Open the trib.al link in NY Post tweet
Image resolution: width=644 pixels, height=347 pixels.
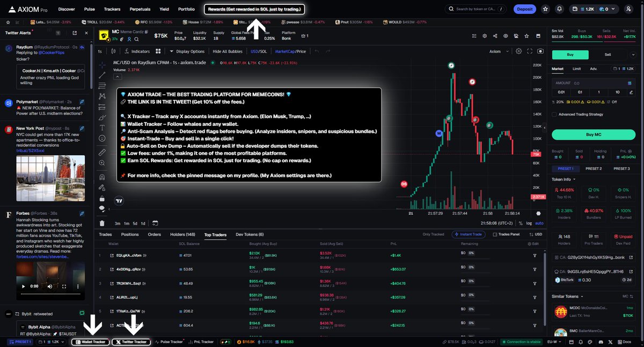pyautogui.click(x=31, y=150)
